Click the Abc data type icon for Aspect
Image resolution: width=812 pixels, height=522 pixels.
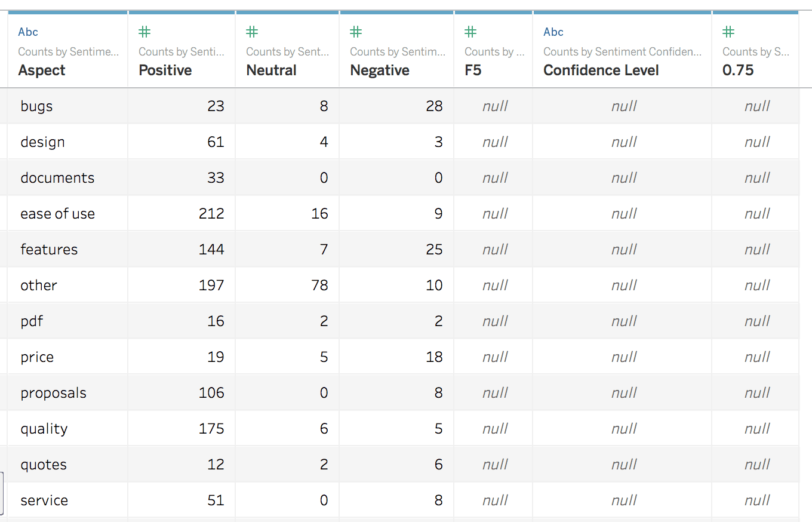tap(28, 32)
